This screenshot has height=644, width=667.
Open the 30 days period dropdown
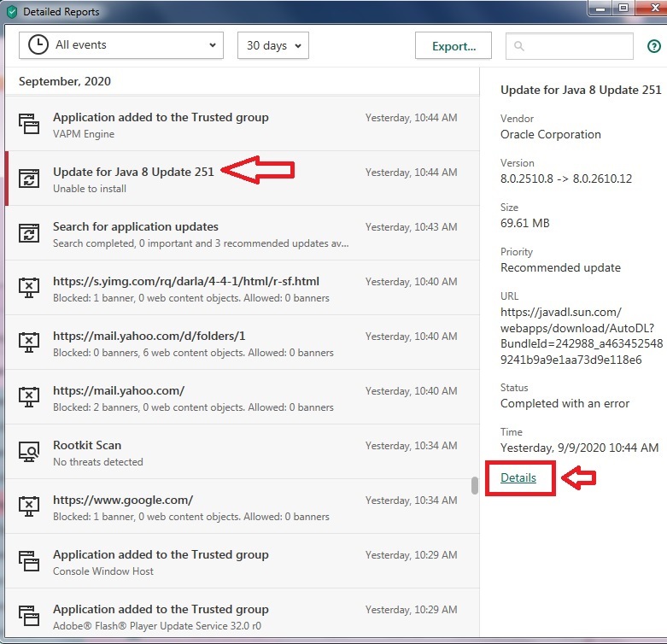(x=273, y=45)
